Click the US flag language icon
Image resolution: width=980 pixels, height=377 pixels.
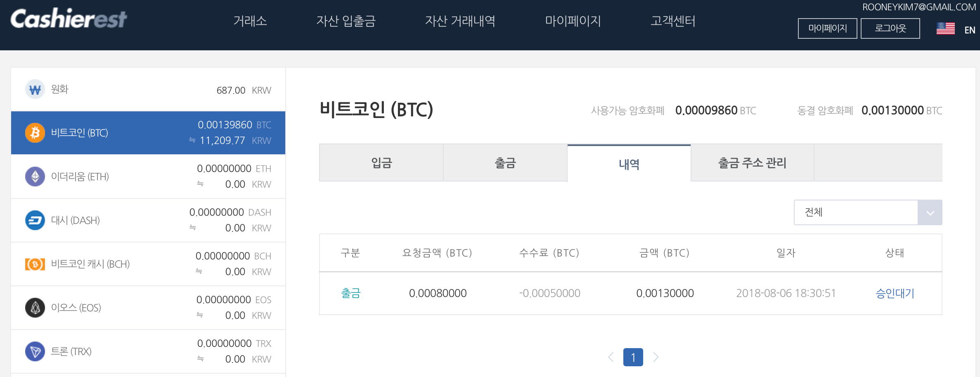coord(945,29)
